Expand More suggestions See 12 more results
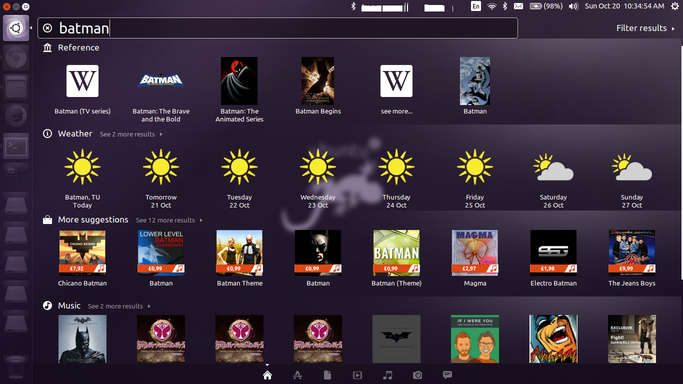This screenshot has width=683, height=384. 169,220
